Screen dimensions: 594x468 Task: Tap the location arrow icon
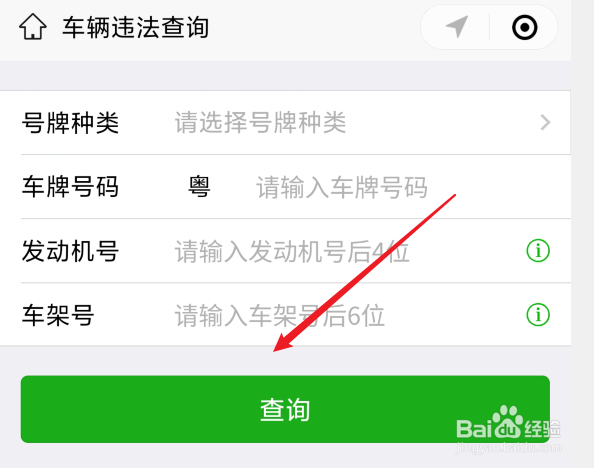point(457,27)
